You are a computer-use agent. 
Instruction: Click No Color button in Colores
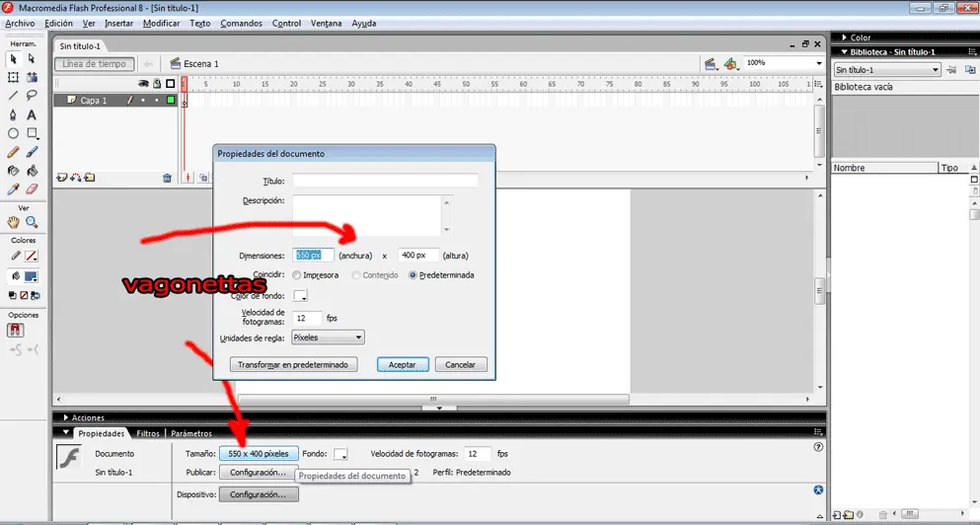coord(25,296)
